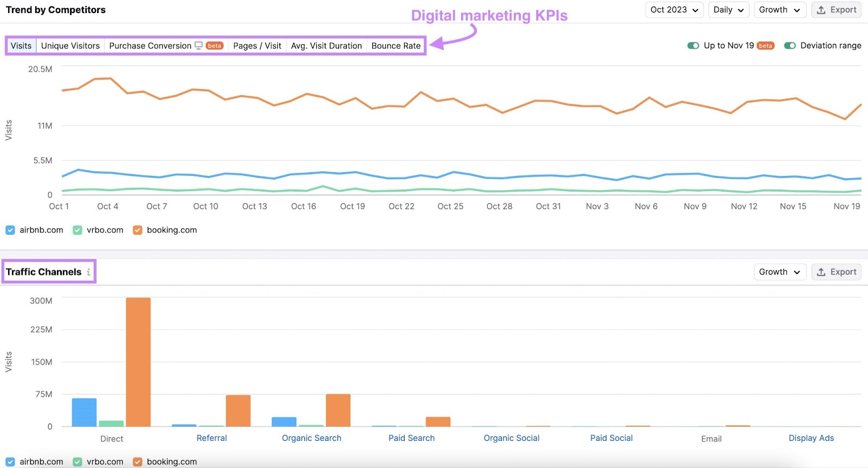Toggle the Deviation range switch
The image size is (868, 468).
(x=790, y=46)
